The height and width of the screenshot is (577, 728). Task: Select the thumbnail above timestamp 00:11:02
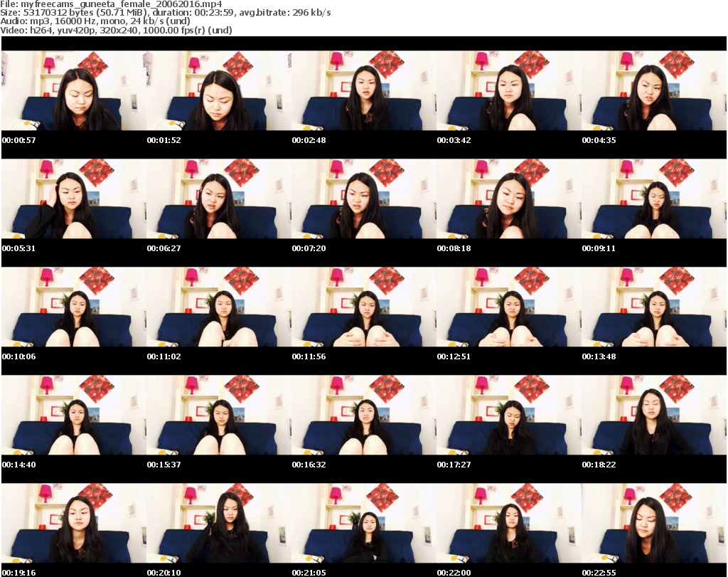click(219, 307)
